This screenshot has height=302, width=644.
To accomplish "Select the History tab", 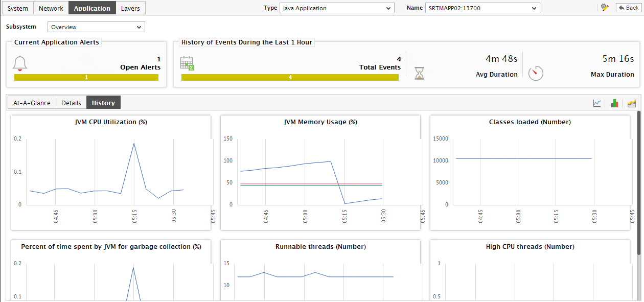I will click(103, 103).
